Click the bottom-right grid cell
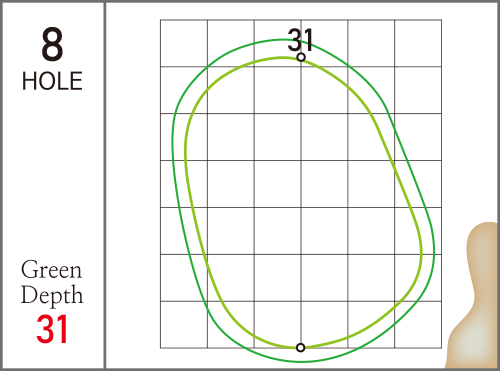The width and height of the screenshot is (500, 371). point(418,325)
